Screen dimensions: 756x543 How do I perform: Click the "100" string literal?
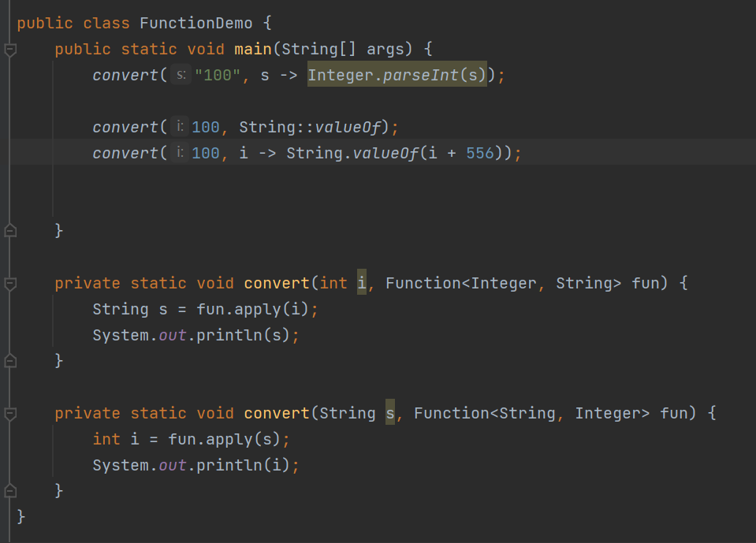coord(218,75)
